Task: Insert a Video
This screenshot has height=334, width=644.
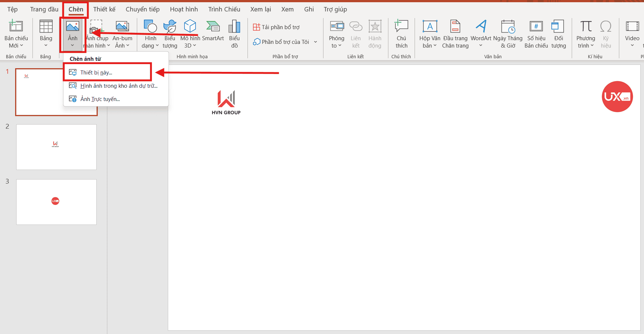Action: pyautogui.click(x=632, y=33)
